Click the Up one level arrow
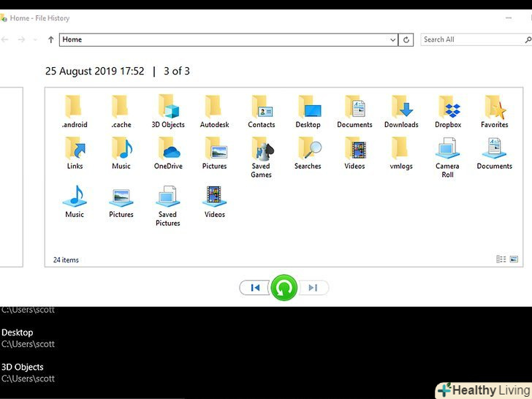The width and height of the screenshot is (532, 399). click(x=50, y=40)
